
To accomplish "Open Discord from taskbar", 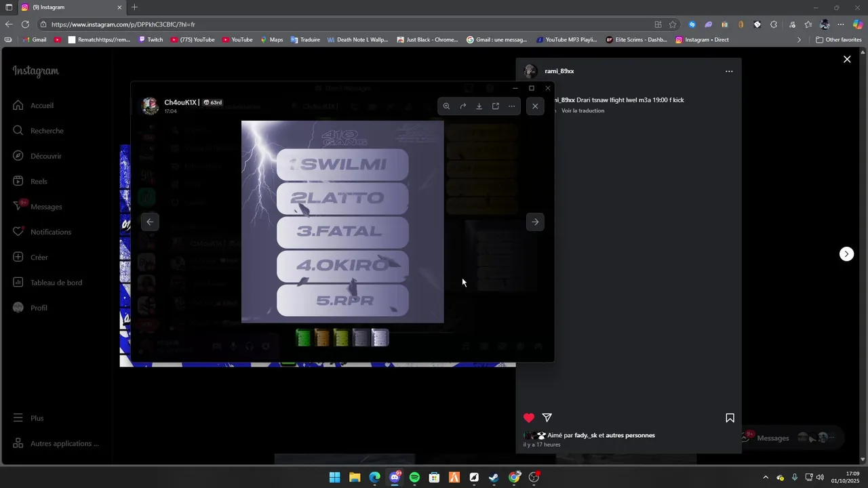I will [395, 477].
